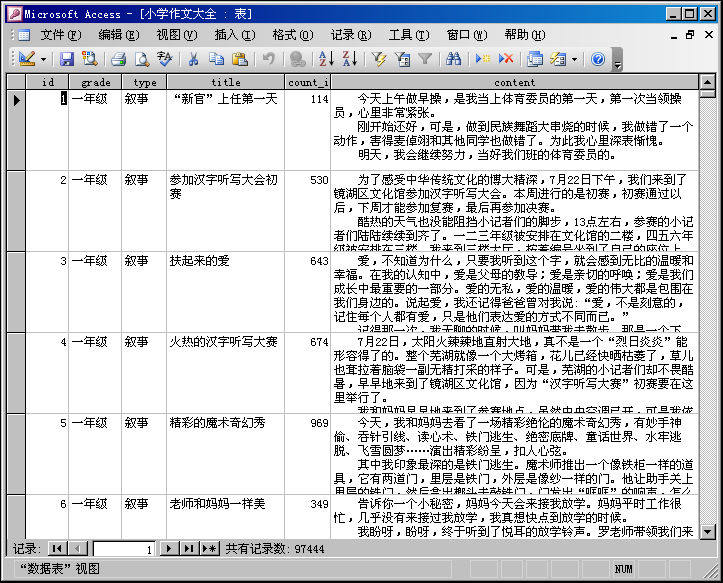Click the Database Window icon
The height and width of the screenshot is (583, 723).
coord(535,59)
